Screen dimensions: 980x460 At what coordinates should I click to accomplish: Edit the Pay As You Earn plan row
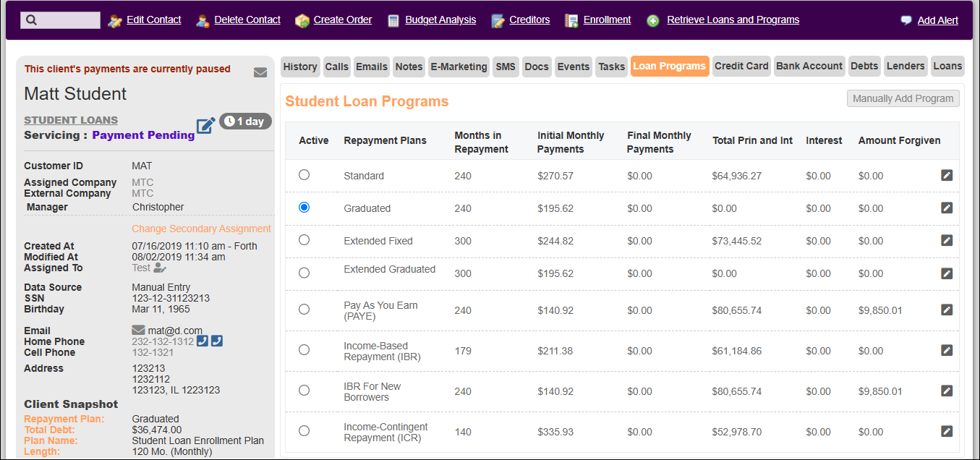[x=947, y=310]
